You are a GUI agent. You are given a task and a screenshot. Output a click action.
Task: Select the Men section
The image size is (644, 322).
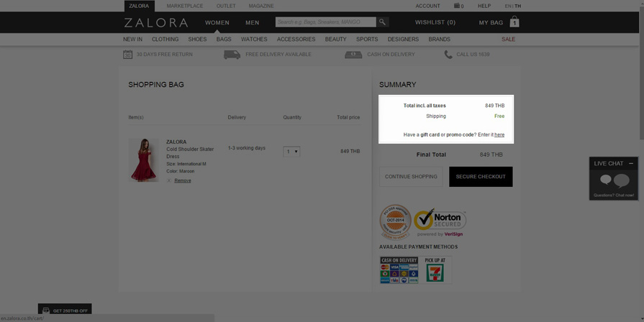pos(252,22)
